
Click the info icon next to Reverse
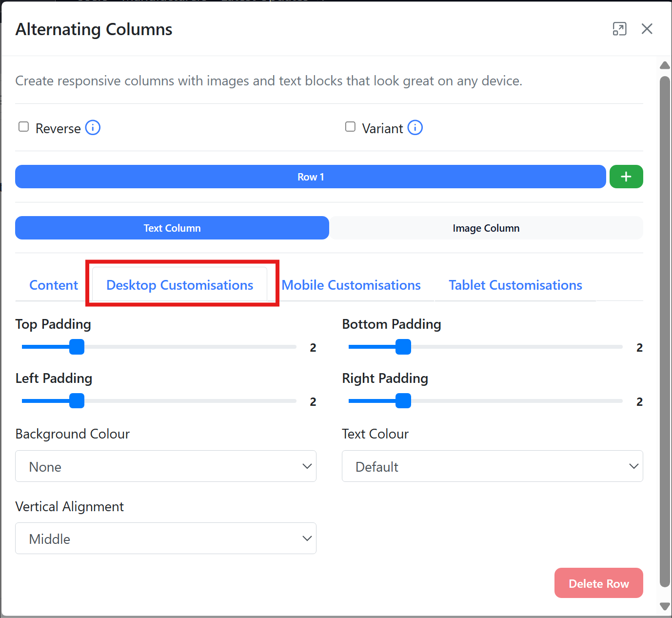point(93,128)
